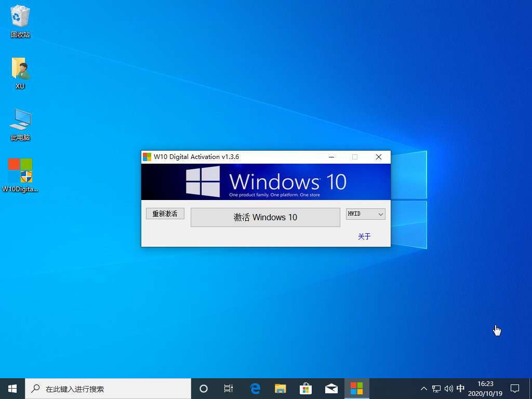Viewport: 532px width, 399px height.
Task: Click the 激活 Windows 10 button
Action: tap(265, 217)
